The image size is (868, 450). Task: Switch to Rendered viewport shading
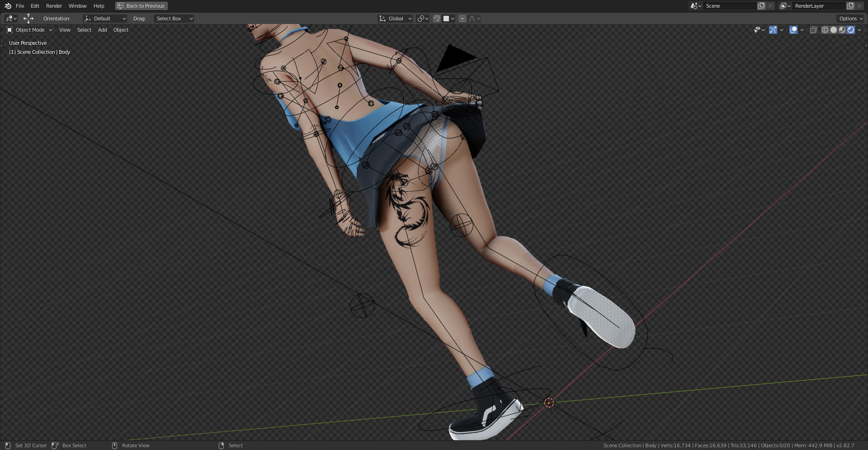[x=851, y=30]
